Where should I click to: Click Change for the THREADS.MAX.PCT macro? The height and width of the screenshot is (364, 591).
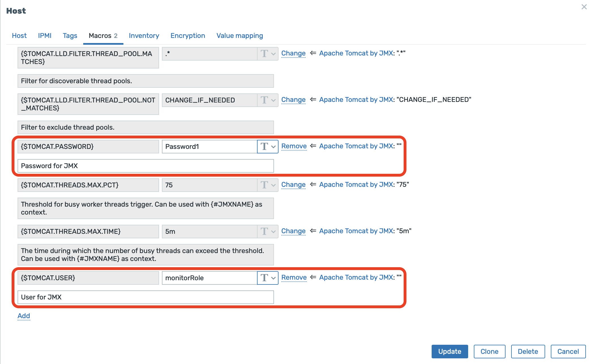tap(293, 185)
